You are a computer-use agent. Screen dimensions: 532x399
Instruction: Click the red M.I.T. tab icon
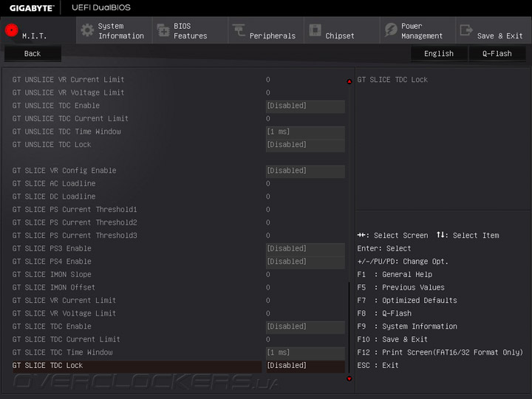[11, 31]
